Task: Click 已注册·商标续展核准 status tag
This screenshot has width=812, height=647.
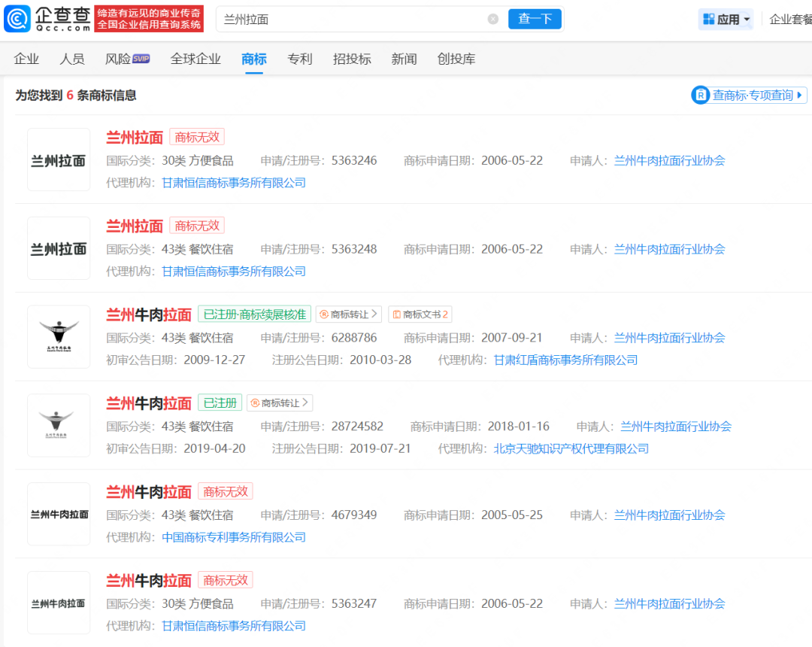Action: (254, 314)
